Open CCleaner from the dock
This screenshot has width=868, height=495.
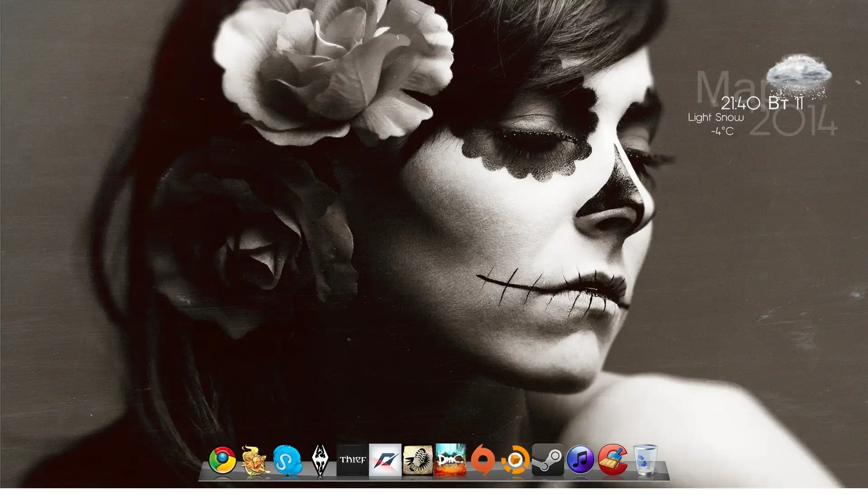613,460
